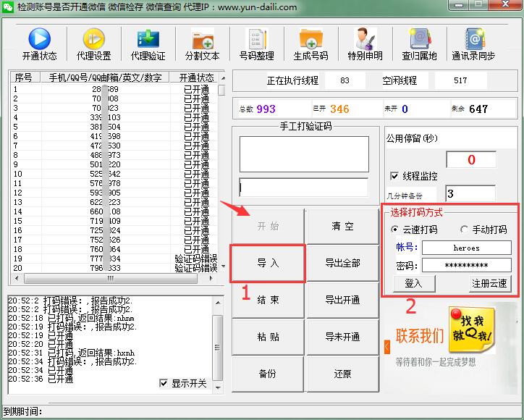Click the 几分钟备份 minutes field

coord(470,193)
